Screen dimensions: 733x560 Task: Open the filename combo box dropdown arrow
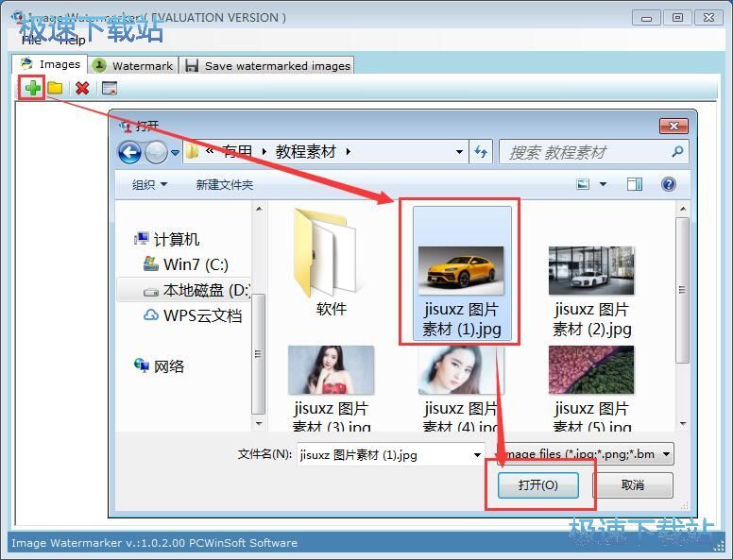pyautogui.click(x=477, y=454)
